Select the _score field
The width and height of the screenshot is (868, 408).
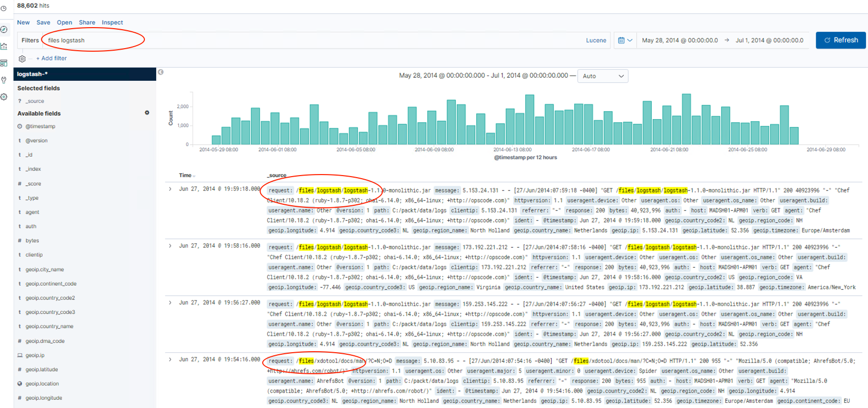pyautogui.click(x=33, y=184)
